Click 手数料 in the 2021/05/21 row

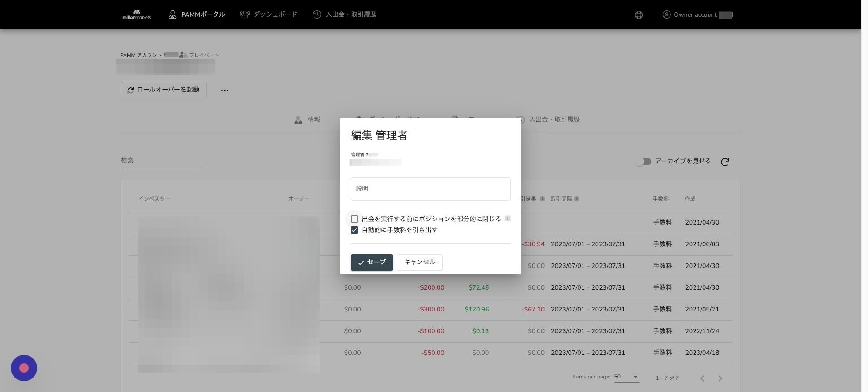(662, 309)
